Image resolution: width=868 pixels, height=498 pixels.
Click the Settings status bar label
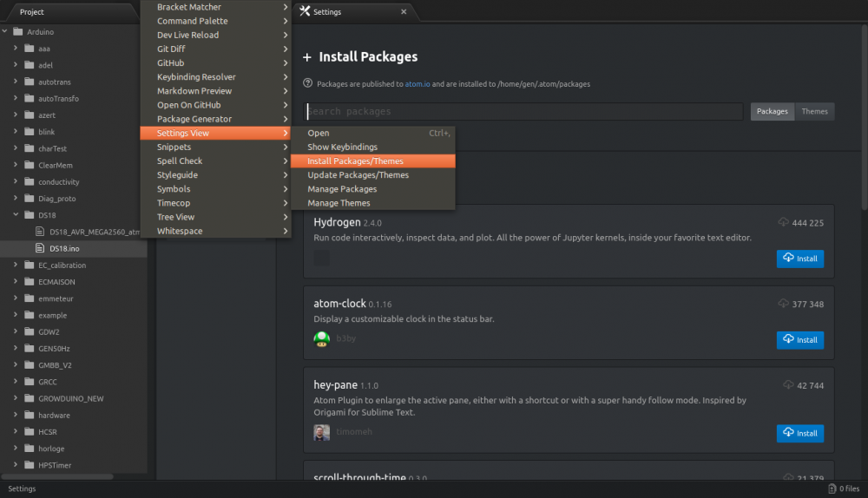click(x=23, y=488)
